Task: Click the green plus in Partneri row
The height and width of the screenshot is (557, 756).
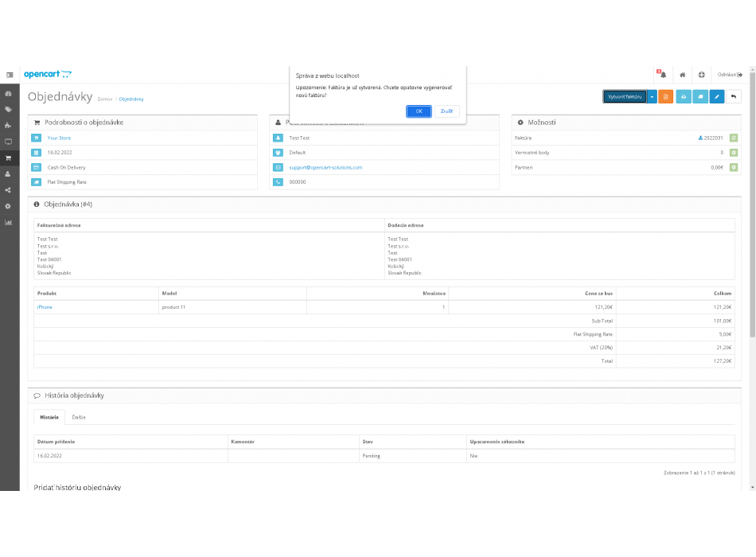Action: (734, 167)
